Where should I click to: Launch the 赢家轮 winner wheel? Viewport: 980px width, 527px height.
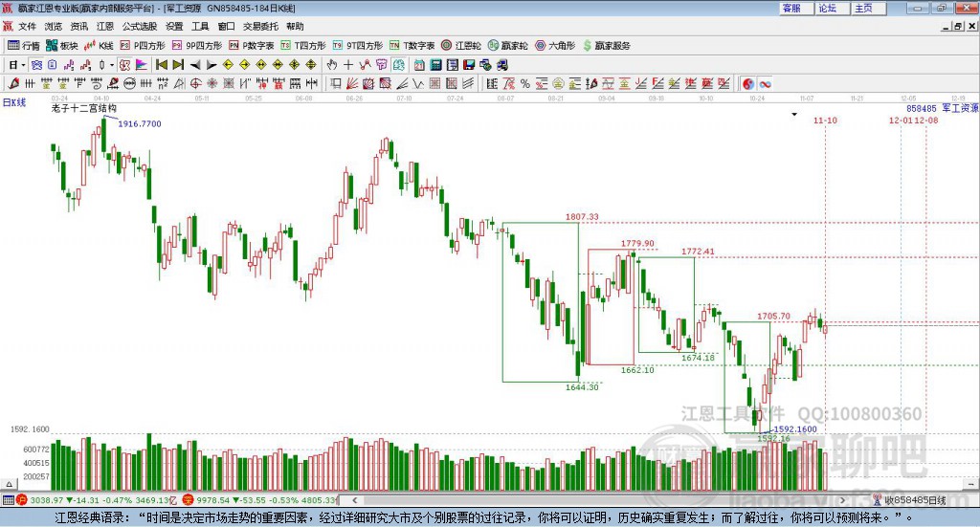click(x=507, y=46)
